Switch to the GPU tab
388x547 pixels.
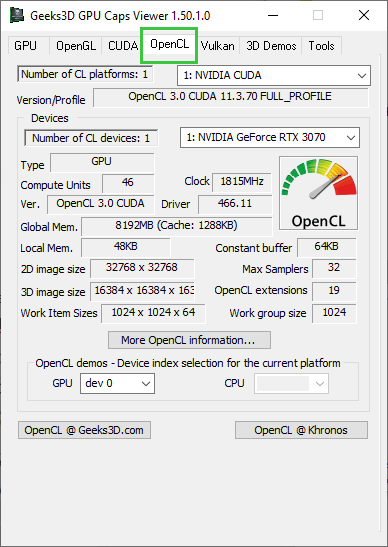pyautogui.click(x=25, y=46)
